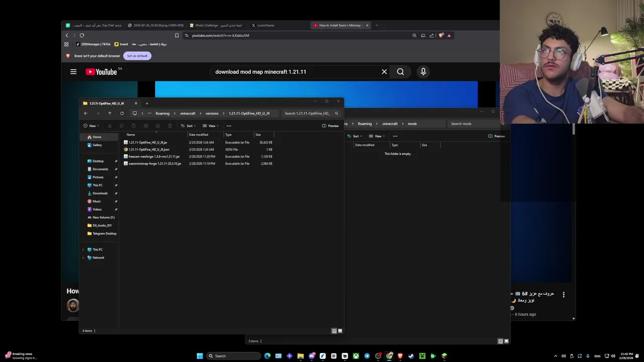Screen dimensions: 644x362
Task: Click versions in the breadcrumb path
Action: point(212,113)
